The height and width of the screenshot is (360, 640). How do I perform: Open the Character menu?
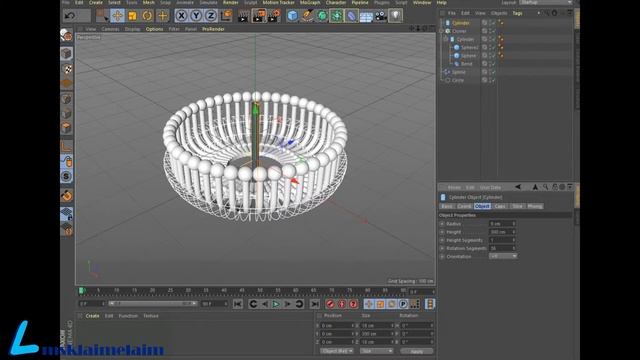tap(336, 2)
